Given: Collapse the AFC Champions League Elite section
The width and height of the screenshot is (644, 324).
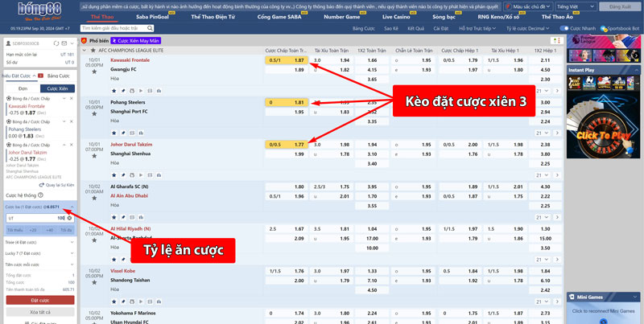Looking at the screenshot, I should 85,51.
